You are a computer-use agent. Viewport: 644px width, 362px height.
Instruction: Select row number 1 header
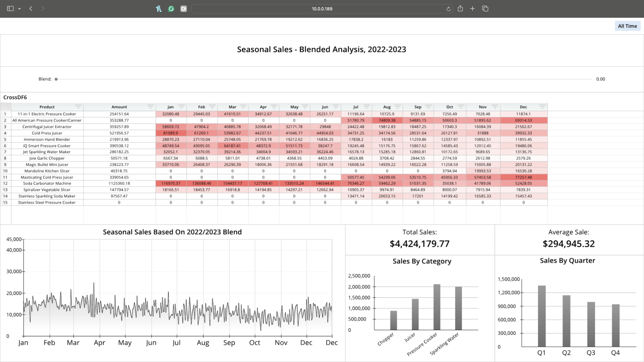pyautogui.click(x=5, y=114)
